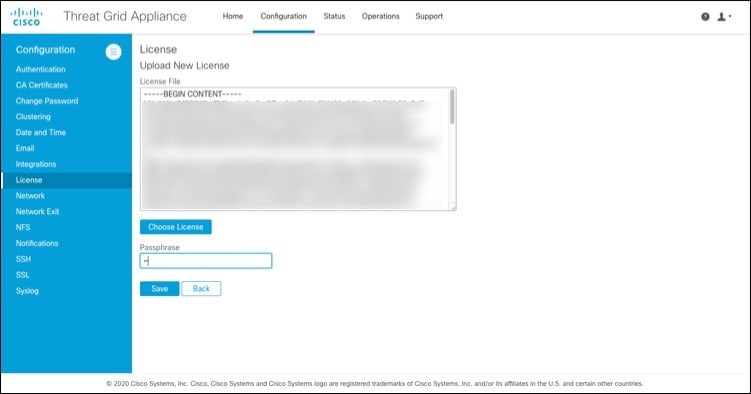Select License in the sidebar
Screen dimensions: 751x394
pos(67,180)
